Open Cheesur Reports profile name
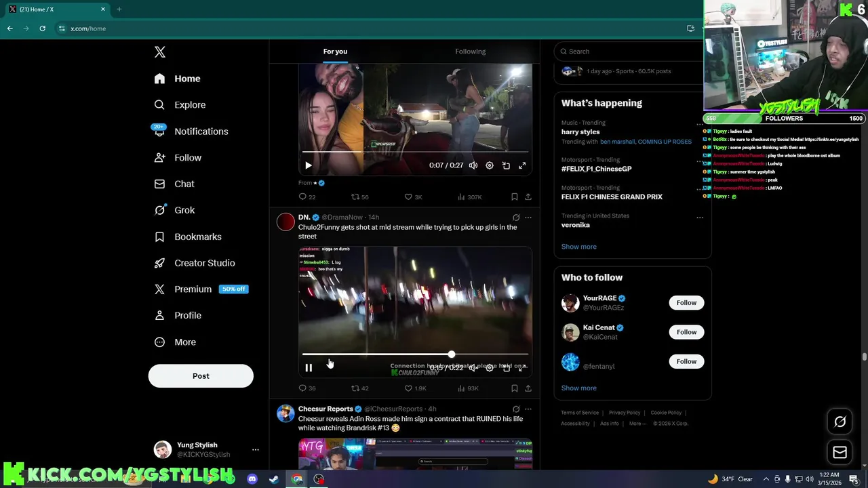 325,409
